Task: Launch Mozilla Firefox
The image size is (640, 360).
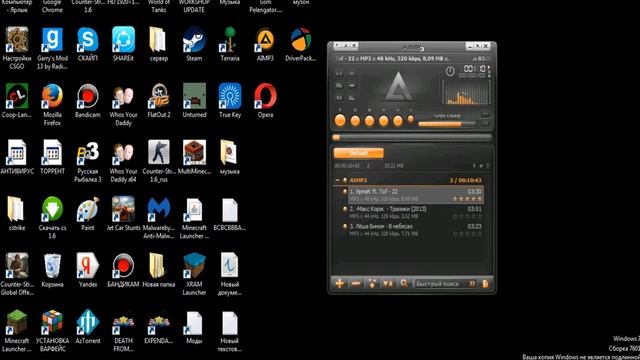Action: pos(52,104)
